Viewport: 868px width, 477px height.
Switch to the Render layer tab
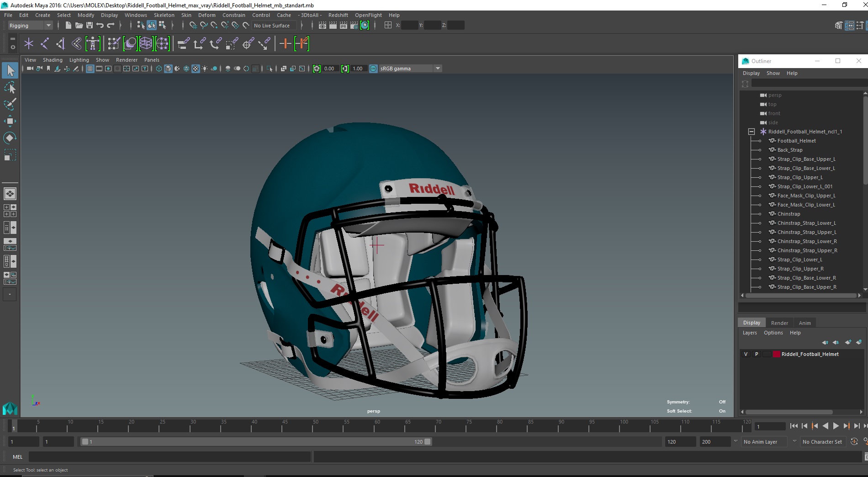pyautogui.click(x=779, y=323)
